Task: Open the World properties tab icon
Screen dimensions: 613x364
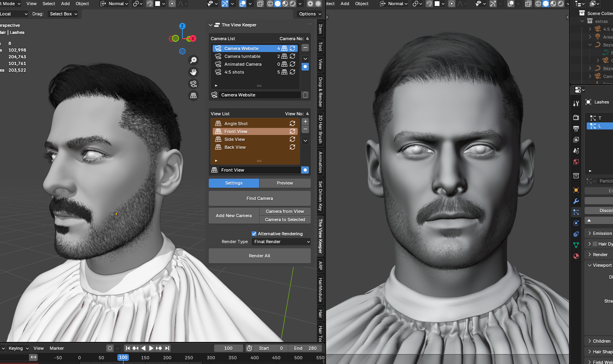Action: 576,162
